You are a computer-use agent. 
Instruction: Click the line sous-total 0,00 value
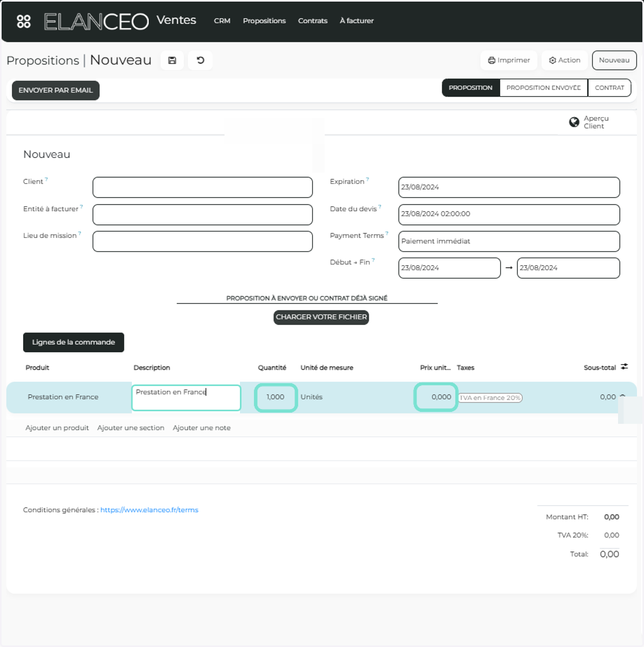click(x=608, y=397)
